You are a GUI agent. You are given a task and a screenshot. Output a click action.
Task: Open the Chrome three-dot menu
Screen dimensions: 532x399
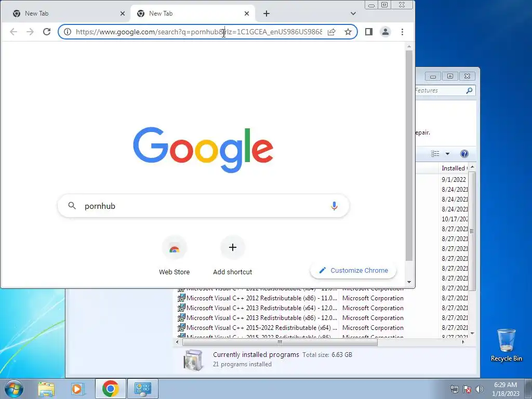click(403, 32)
